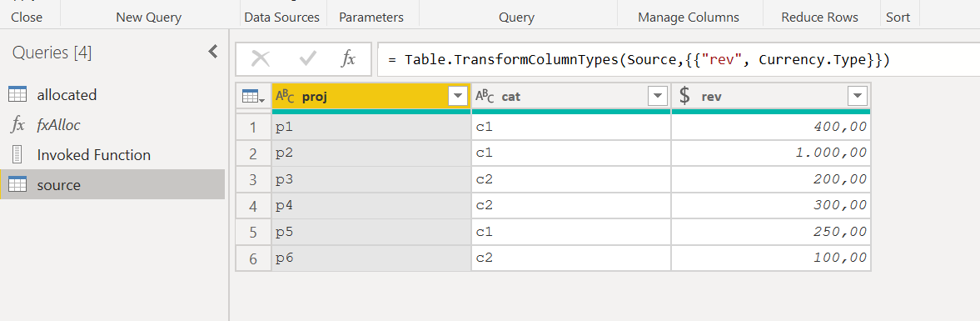The width and height of the screenshot is (980, 321).
Task: Click the list icon beside Invoked Function
Action: (x=17, y=154)
